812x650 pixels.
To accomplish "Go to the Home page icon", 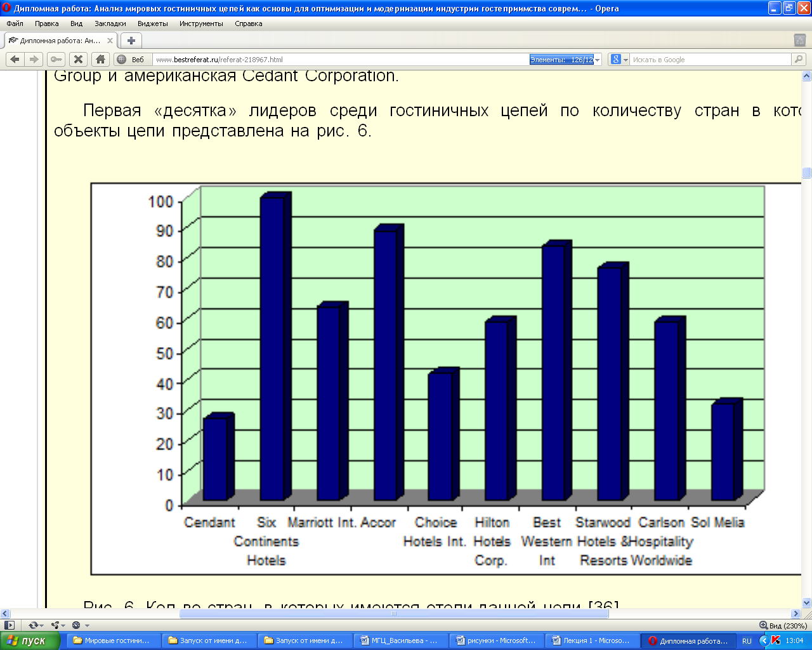I will tap(100, 59).
